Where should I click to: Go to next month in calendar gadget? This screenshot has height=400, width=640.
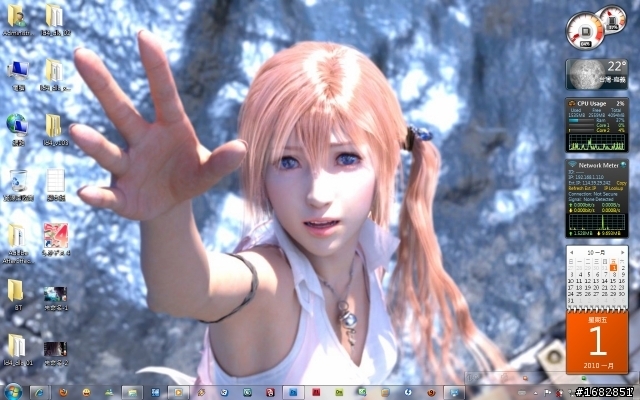[x=622, y=253]
